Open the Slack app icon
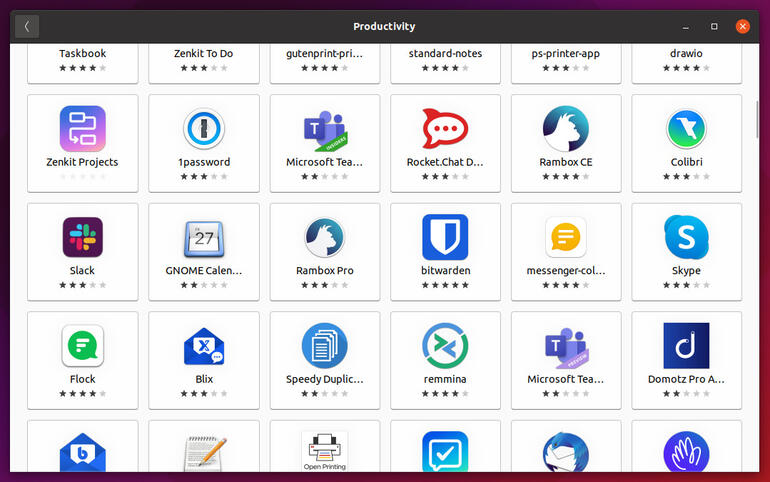The width and height of the screenshot is (770, 482). pyautogui.click(x=82, y=237)
